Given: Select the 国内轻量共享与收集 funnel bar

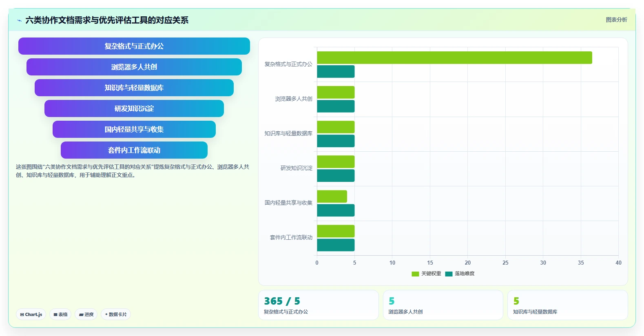Looking at the screenshot, I should tap(134, 129).
